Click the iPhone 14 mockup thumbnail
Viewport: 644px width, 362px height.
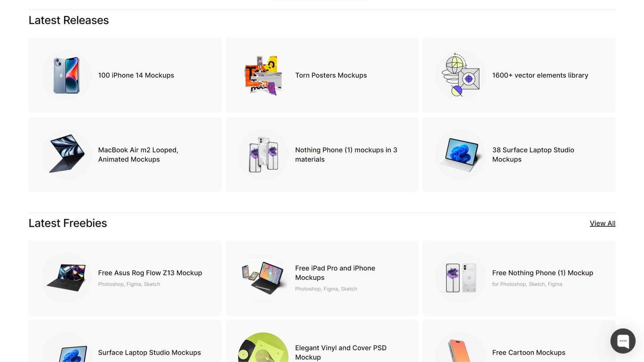[x=66, y=75]
